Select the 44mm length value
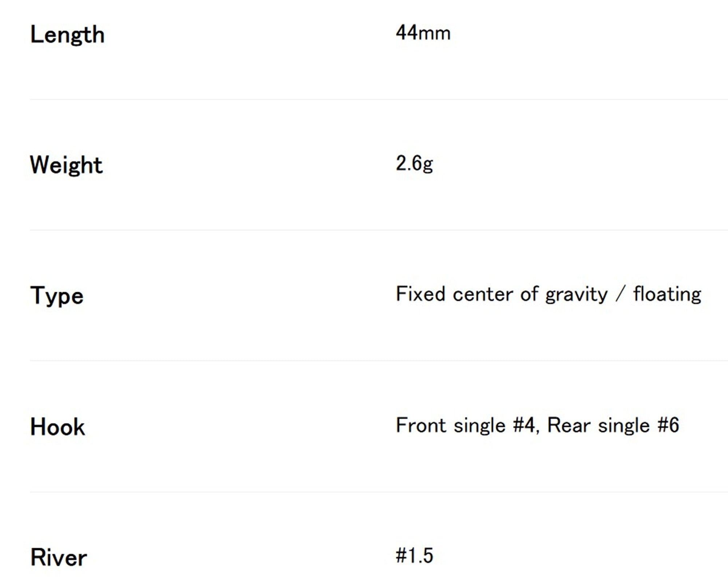Image resolution: width=728 pixels, height=587 pixels. (x=423, y=33)
